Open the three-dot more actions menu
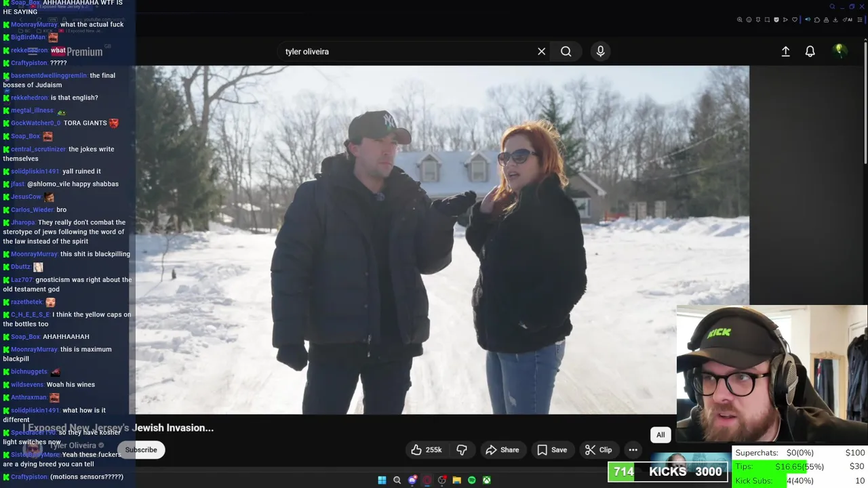Screen dimensions: 868x488 point(633,450)
